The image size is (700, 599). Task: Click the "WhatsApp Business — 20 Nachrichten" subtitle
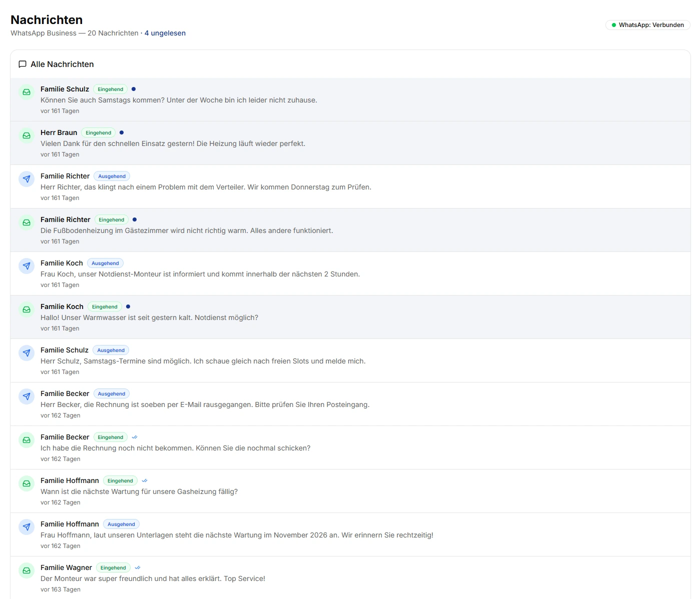tap(75, 33)
